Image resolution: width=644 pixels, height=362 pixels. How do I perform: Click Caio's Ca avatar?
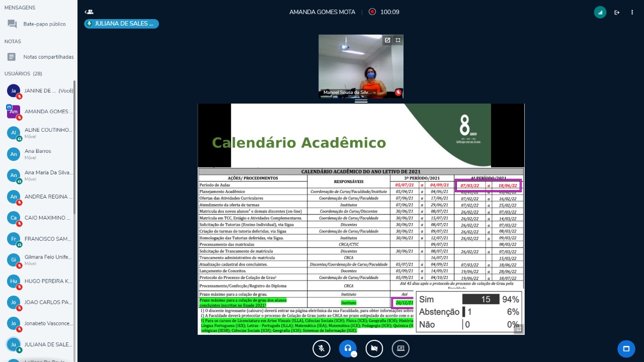[x=14, y=218]
